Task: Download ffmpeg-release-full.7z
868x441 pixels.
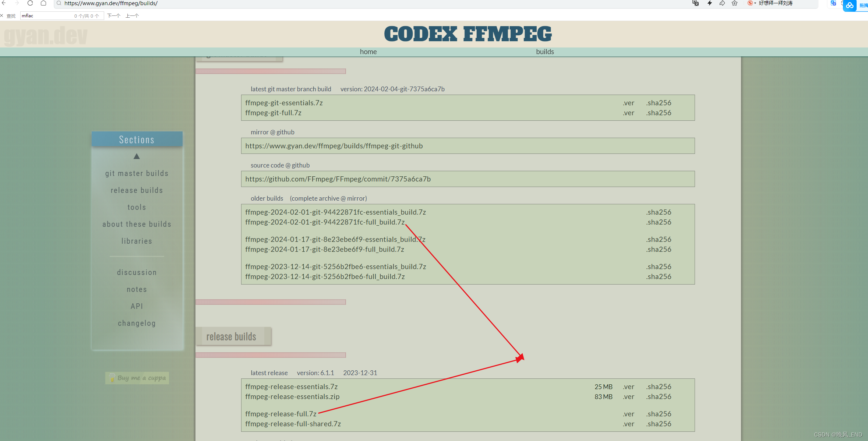Action: tap(281, 414)
